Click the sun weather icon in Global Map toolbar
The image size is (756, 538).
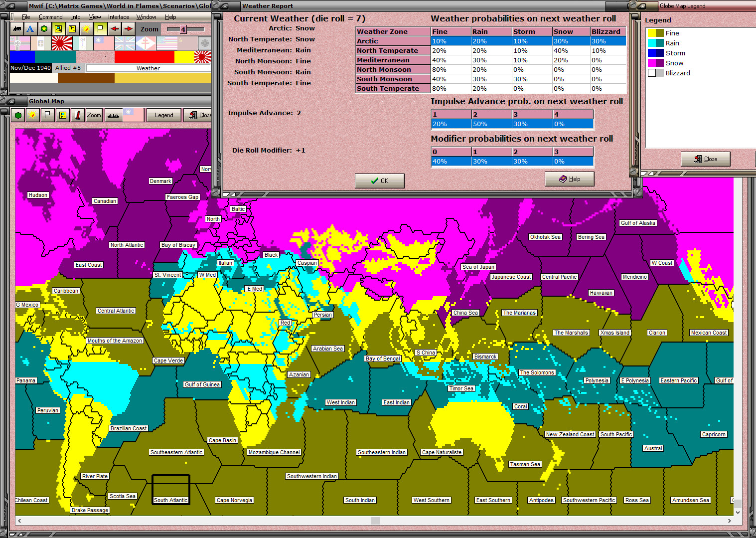[33, 115]
